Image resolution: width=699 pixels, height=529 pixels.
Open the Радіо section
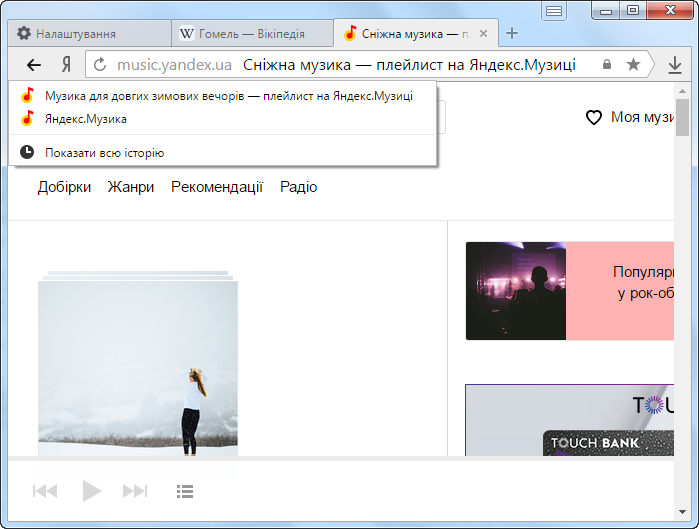click(298, 187)
